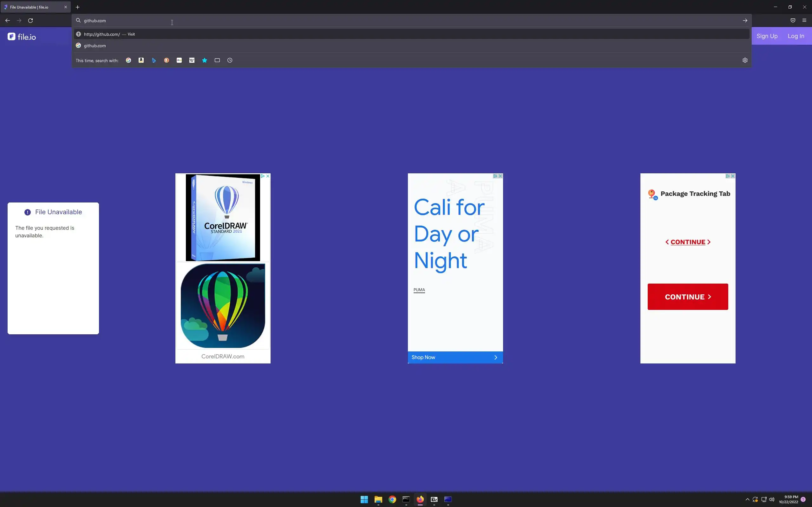This screenshot has height=507, width=812.
Task: Search this time with Bing icon
Action: (x=154, y=60)
